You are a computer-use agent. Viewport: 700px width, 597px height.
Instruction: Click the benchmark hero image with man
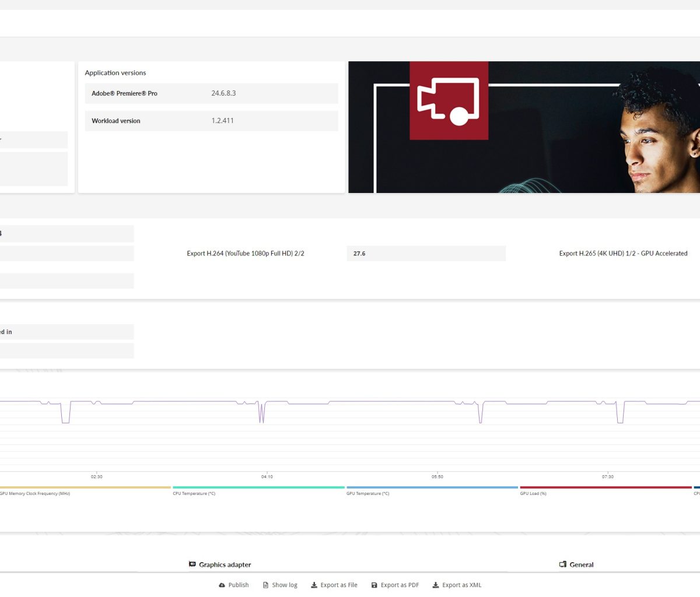tap(524, 127)
